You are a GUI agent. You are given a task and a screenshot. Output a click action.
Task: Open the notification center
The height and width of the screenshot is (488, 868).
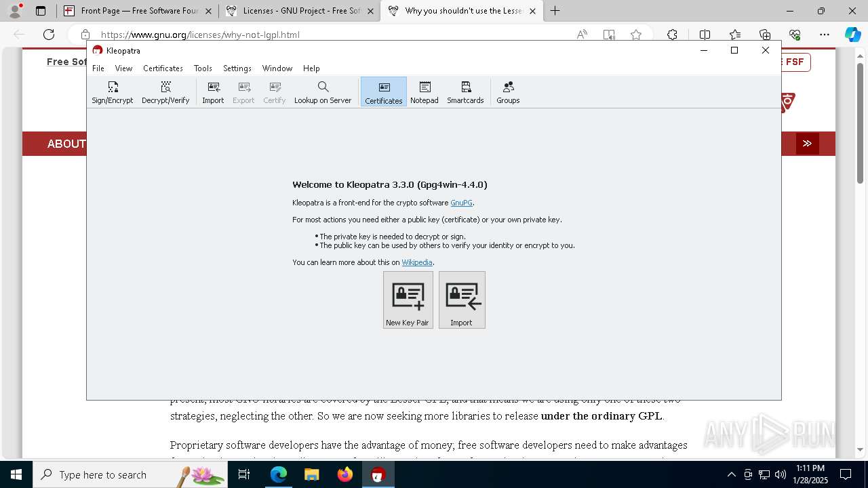pos(846,474)
